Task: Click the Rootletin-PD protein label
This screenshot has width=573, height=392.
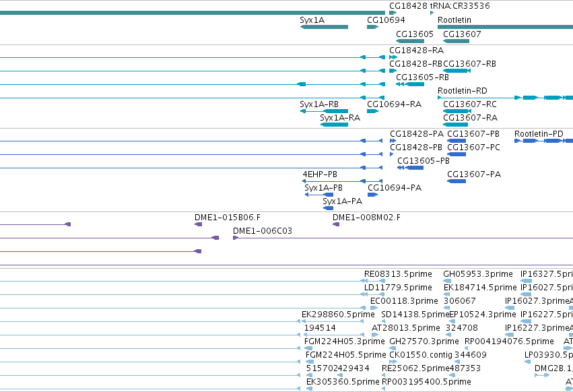Action: tap(539, 134)
